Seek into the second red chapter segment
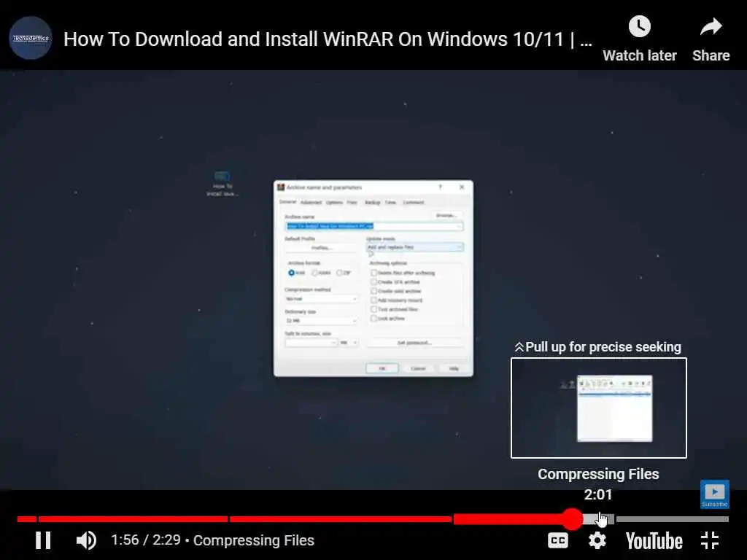 (x=133, y=519)
